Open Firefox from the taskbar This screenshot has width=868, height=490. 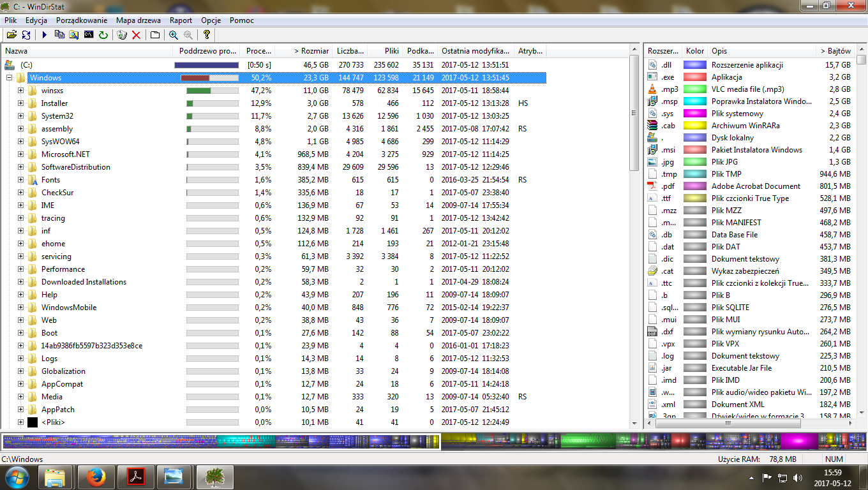[96, 477]
